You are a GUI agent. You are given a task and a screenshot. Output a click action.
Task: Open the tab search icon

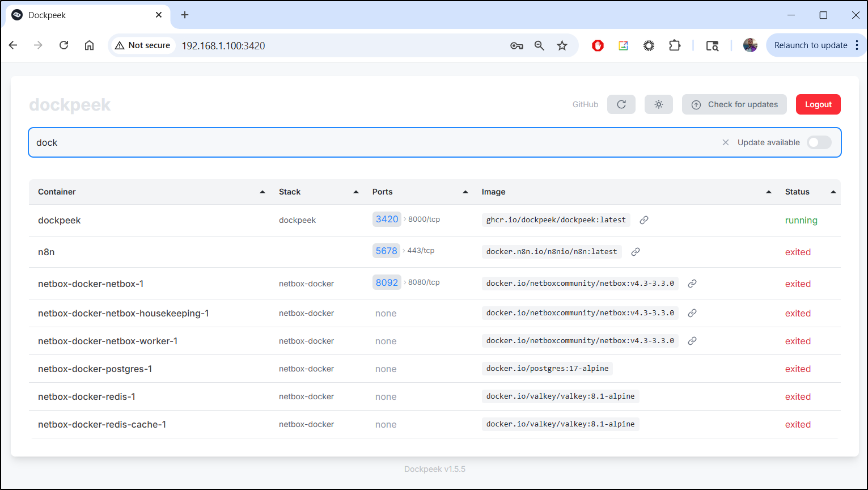pyautogui.click(x=712, y=45)
